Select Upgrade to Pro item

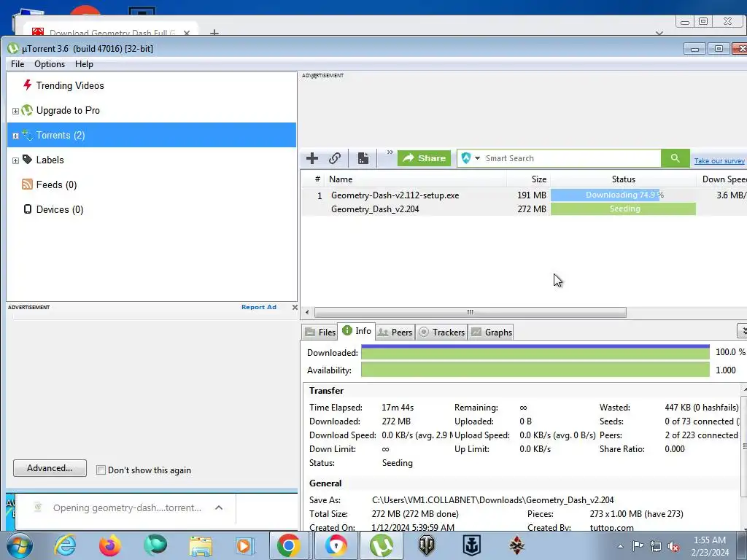point(68,111)
